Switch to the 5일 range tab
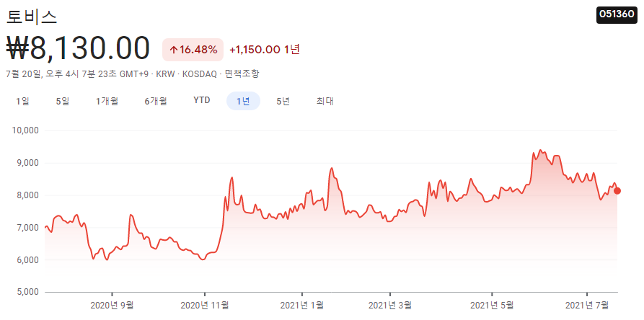The width and height of the screenshot is (644, 320). point(63,102)
